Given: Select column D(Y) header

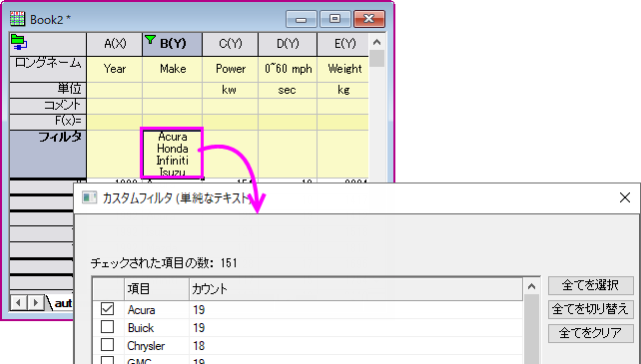Looking at the screenshot, I should (x=288, y=44).
